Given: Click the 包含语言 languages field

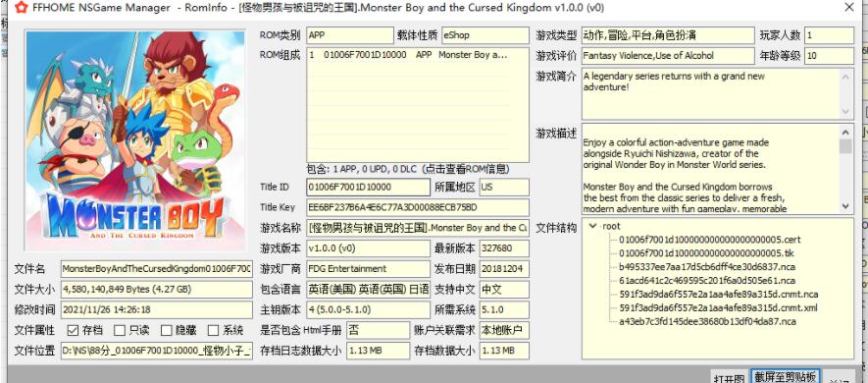Looking at the screenshot, I should 368,290.
